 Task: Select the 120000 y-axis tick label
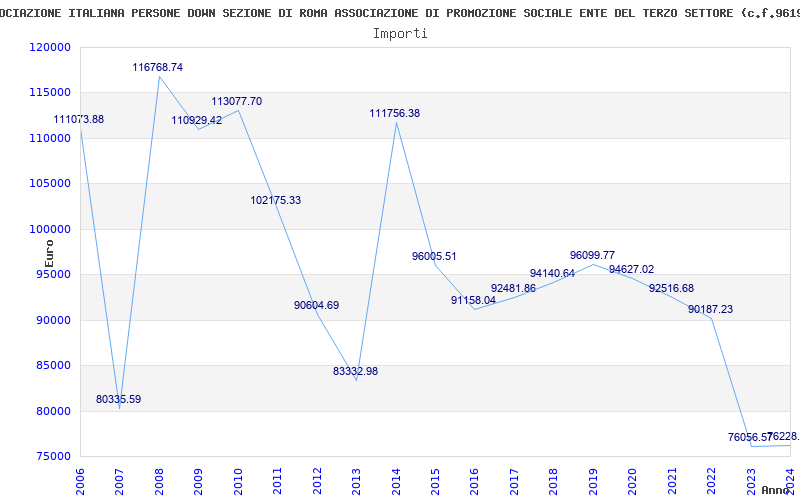tap(50, 47)
